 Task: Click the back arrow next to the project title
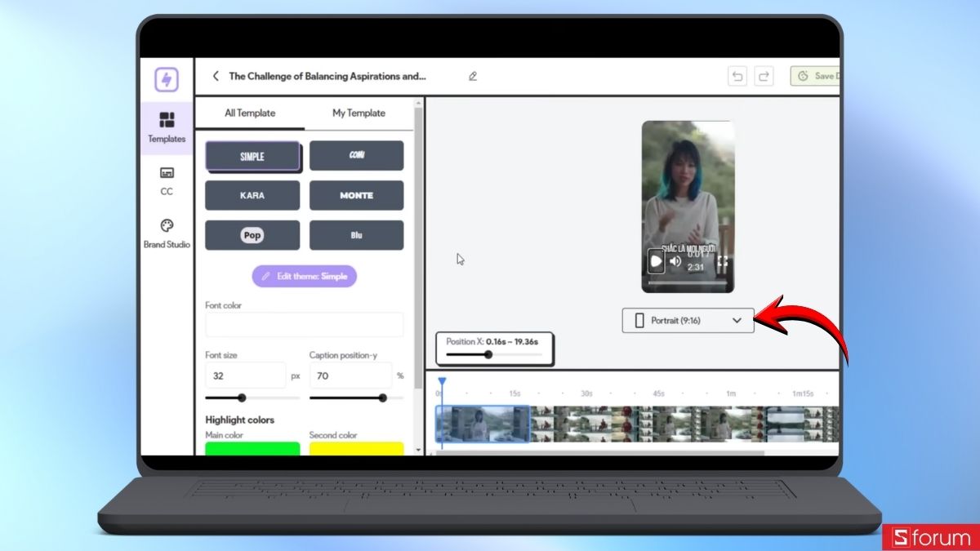[215, 76]
